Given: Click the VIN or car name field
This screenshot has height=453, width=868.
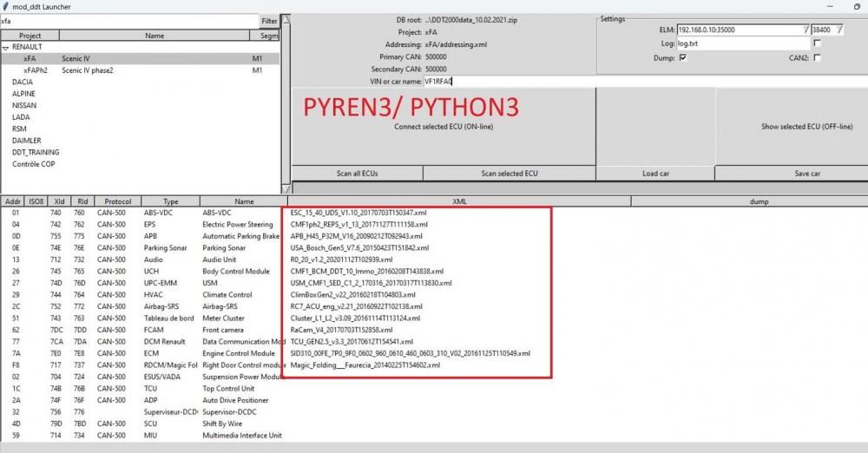Looking at the screenshot, I should click(x=645, y=81).
